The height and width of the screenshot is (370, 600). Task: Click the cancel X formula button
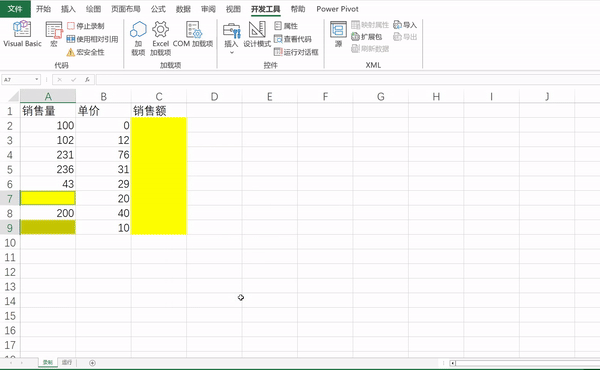[x=59, y=80]
